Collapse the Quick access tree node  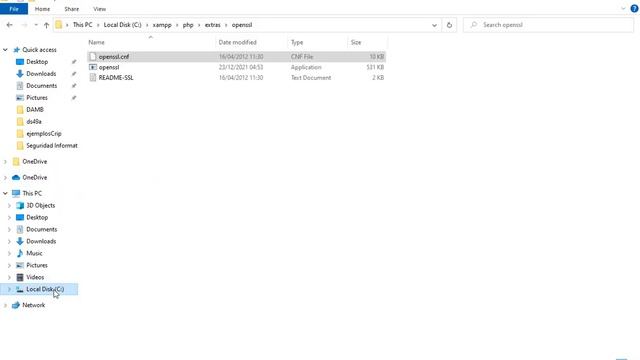click(x=5, y=50)
